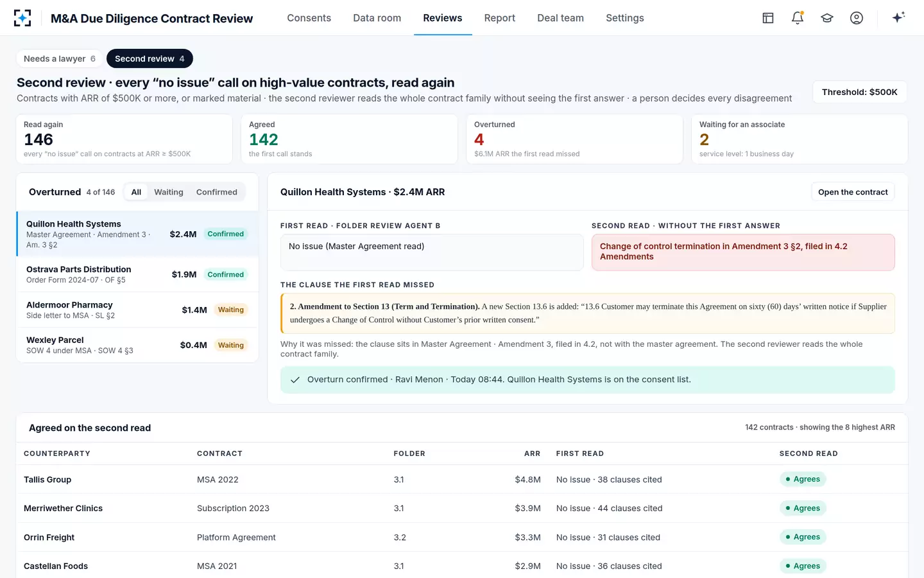Image resolution: width=924 pixels, height=578 pixels.
Task: Click the Castellan Foods row
Action: click(462, 566)
